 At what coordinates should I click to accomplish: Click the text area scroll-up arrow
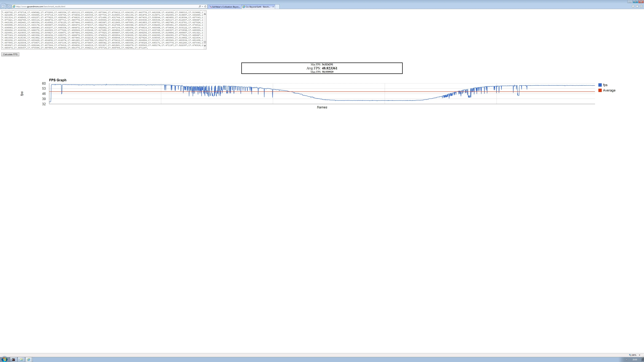(x=205, y=14)
